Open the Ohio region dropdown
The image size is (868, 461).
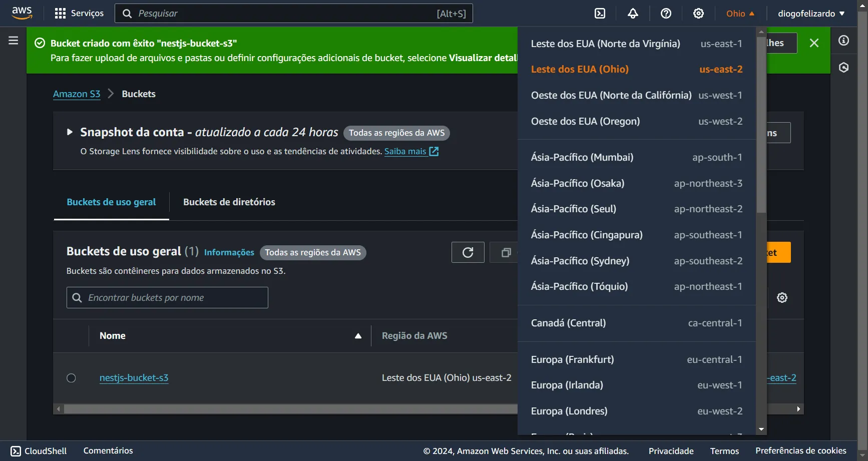[x=740, y=14]
